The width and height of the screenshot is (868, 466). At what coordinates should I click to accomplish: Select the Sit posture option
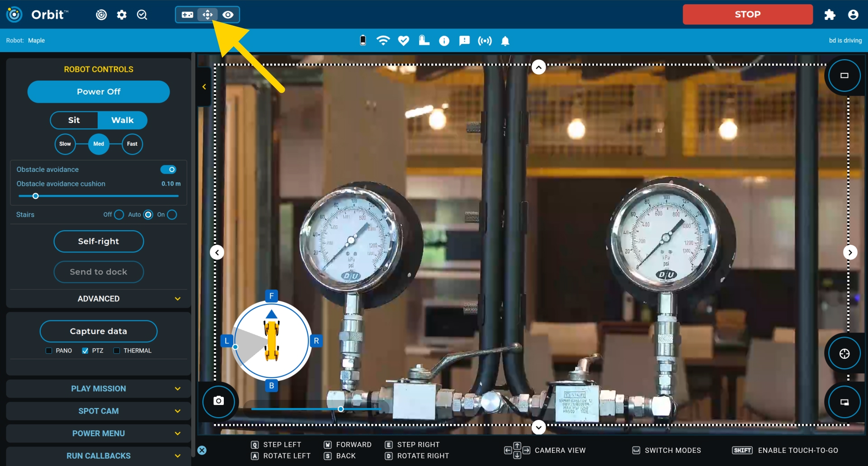pyautogui.click(x=74, y=120)
